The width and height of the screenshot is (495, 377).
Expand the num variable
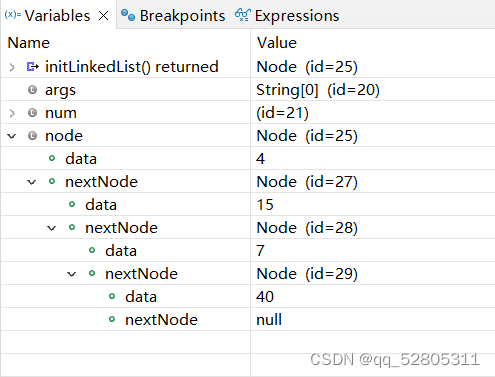[12, 113]
